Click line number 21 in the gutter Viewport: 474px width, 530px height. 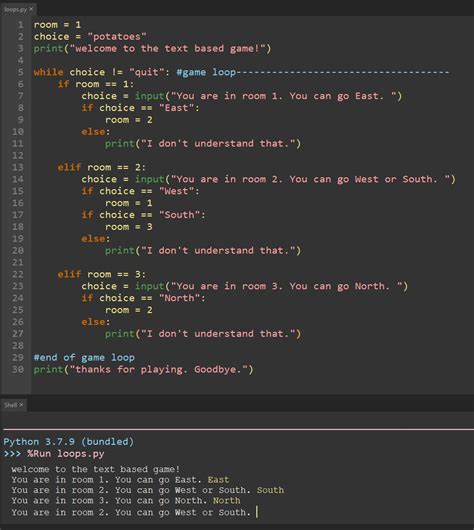point(18,263)
